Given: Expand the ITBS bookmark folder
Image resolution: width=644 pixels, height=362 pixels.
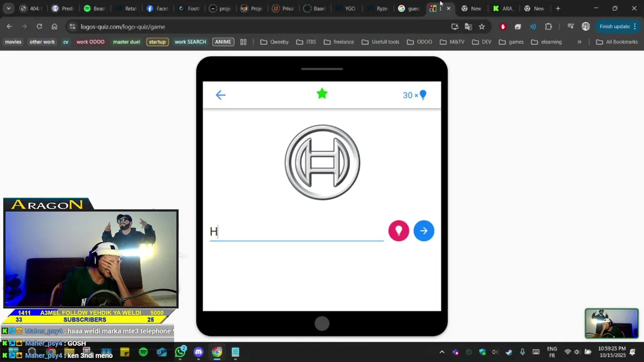Looking at the screenshot, I should click(306, 42).
